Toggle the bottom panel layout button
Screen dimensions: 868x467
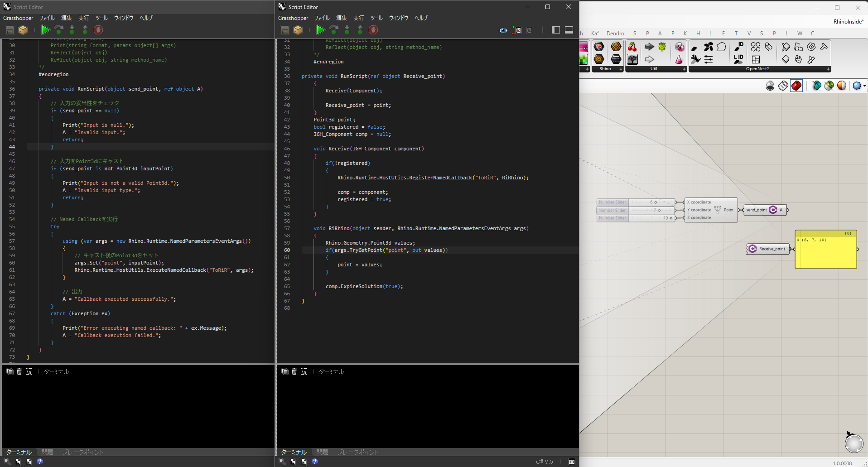coord(569,30)
